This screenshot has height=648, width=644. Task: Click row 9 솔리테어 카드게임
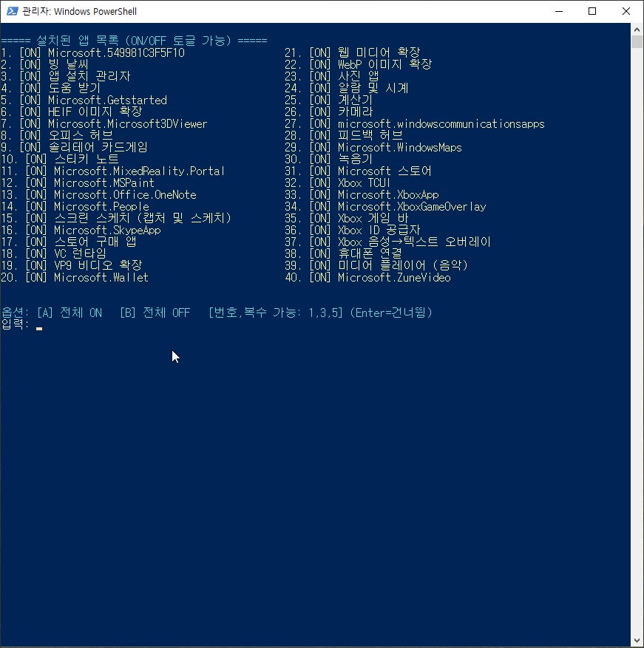click(75, 148)
